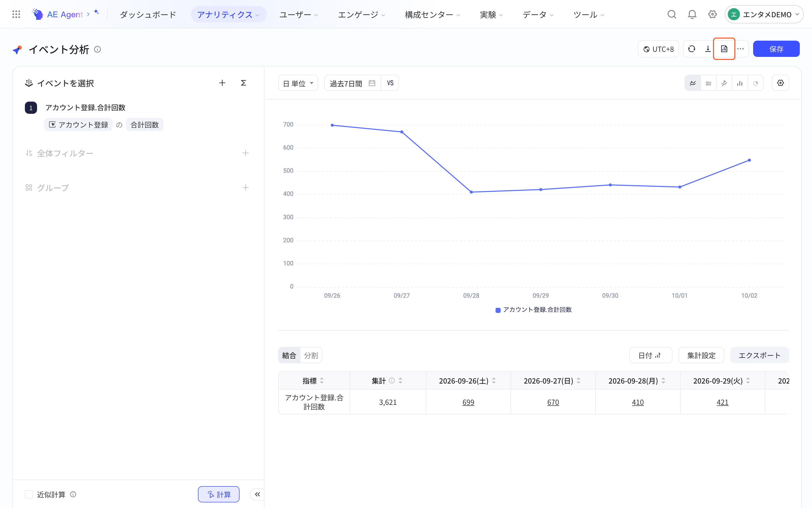Open the search magnifier icon
812x508 pixels.
672,14
